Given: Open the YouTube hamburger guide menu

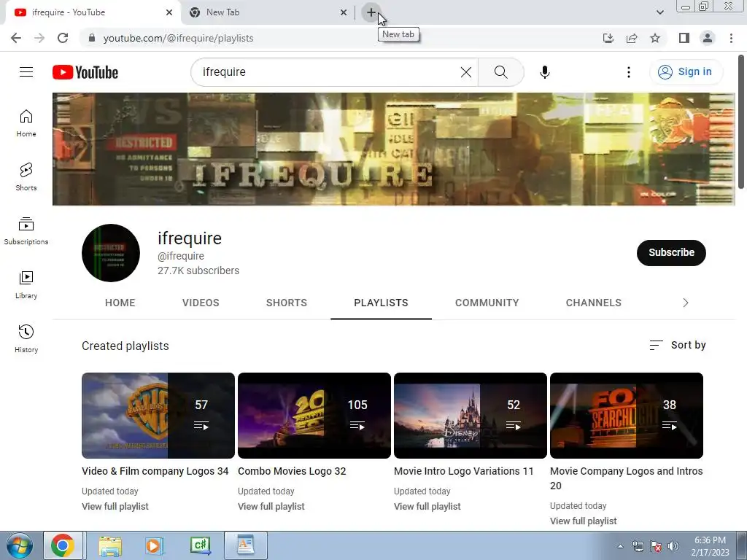Looking at the screenshot, I should [26, 72].
